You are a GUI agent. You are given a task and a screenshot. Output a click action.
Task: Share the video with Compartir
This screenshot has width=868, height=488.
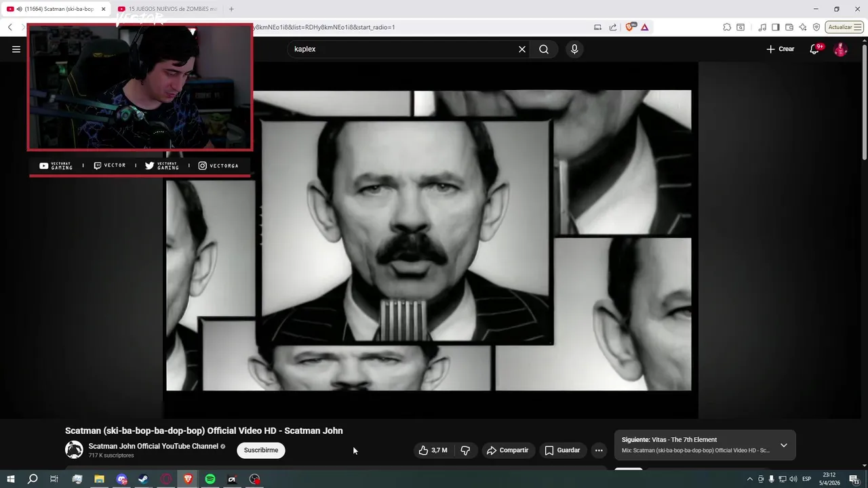[x=509, y=450]
